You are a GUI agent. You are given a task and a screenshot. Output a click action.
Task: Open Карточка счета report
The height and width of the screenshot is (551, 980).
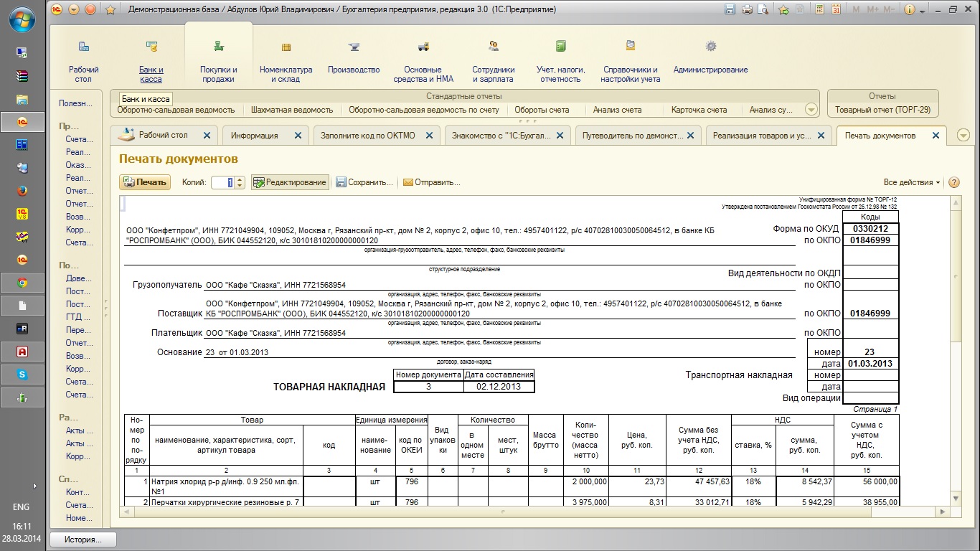click(x=699, y=110)
